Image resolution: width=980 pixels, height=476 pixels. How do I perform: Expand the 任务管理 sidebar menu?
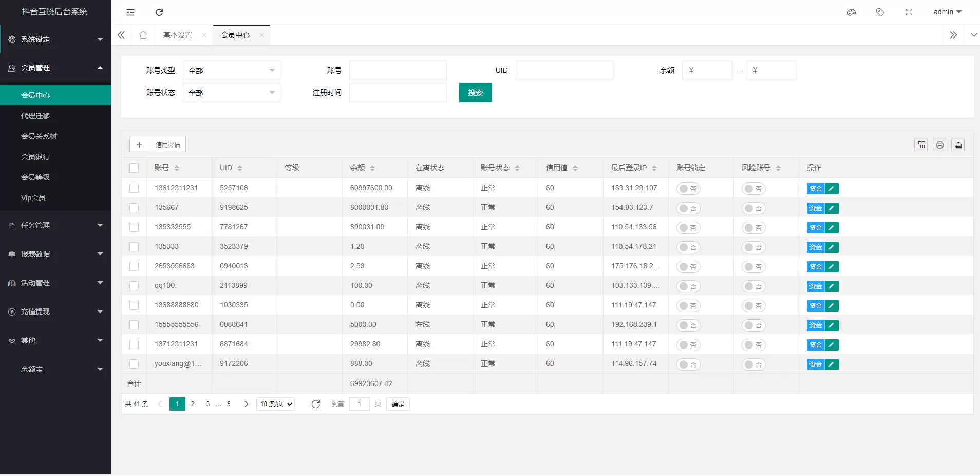coord(55,225)
